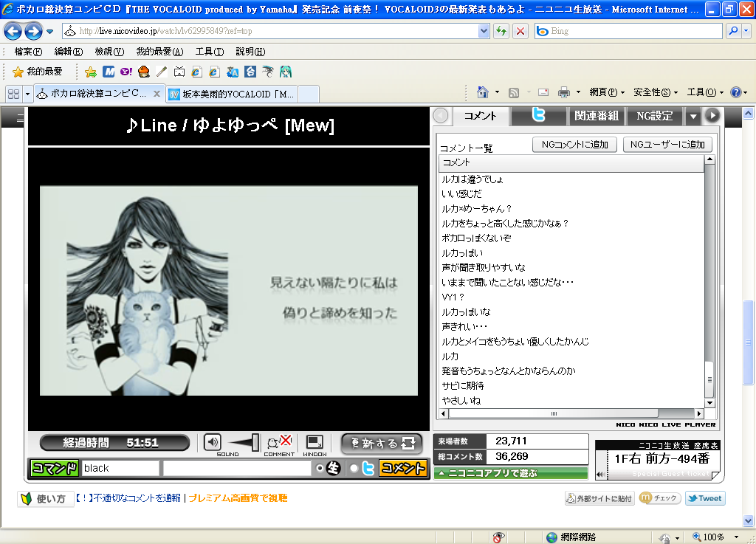Image resolution: width=756 pixels, height=544 pixels.
Task: Expand the ニコニコアプリで遊ぶ bar
Action: 511,473
